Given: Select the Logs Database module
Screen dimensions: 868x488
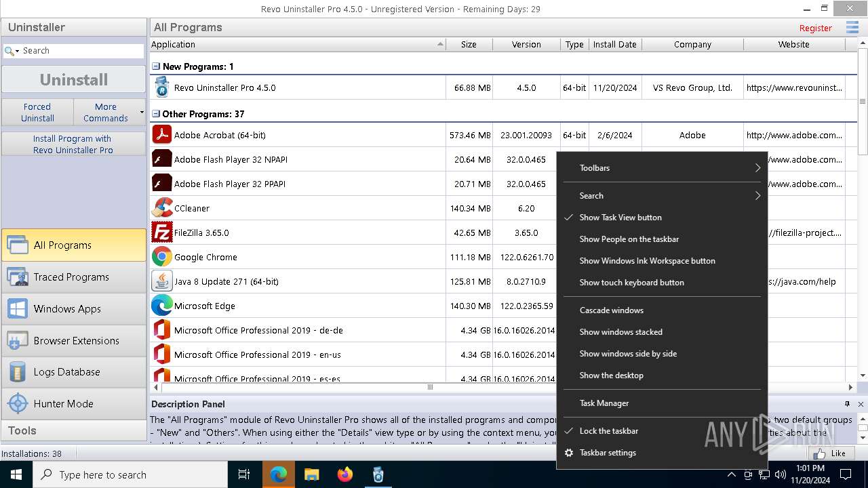Looking at the screenshot, I should tap(73, 372).
